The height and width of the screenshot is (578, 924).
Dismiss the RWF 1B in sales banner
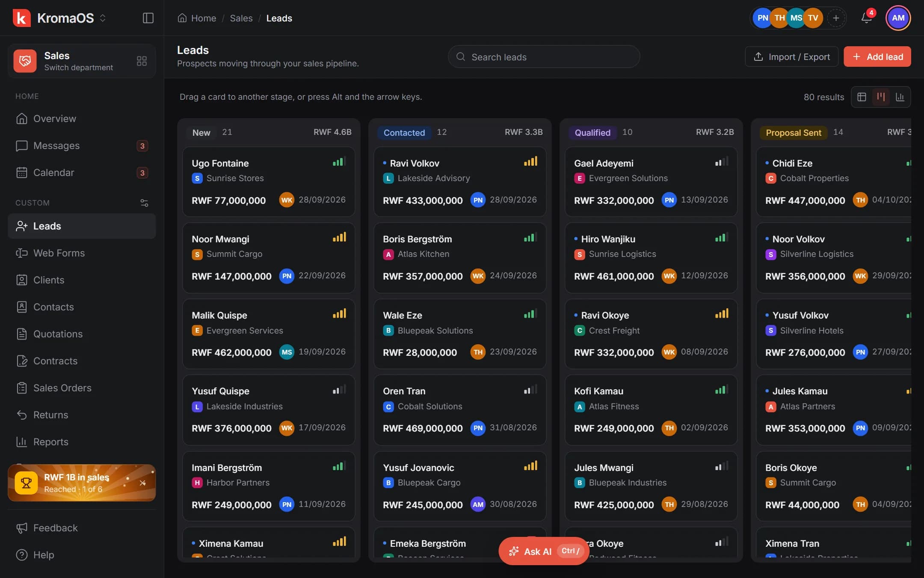click(x=142, y=483)
